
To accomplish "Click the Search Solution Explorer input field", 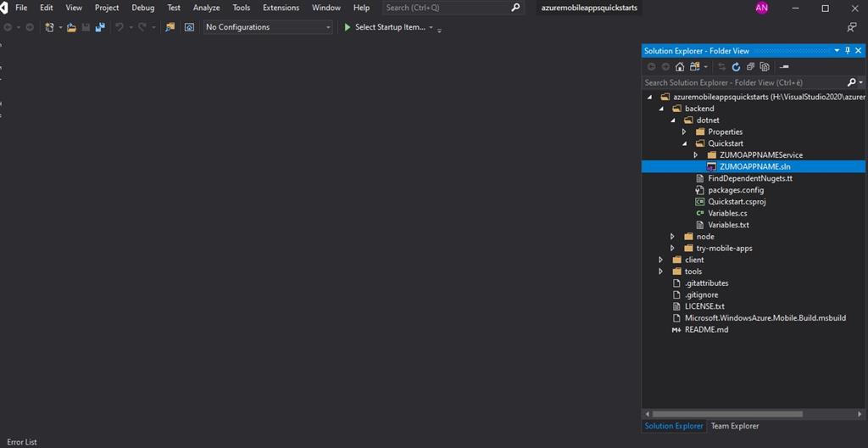I will coord(744,82).
